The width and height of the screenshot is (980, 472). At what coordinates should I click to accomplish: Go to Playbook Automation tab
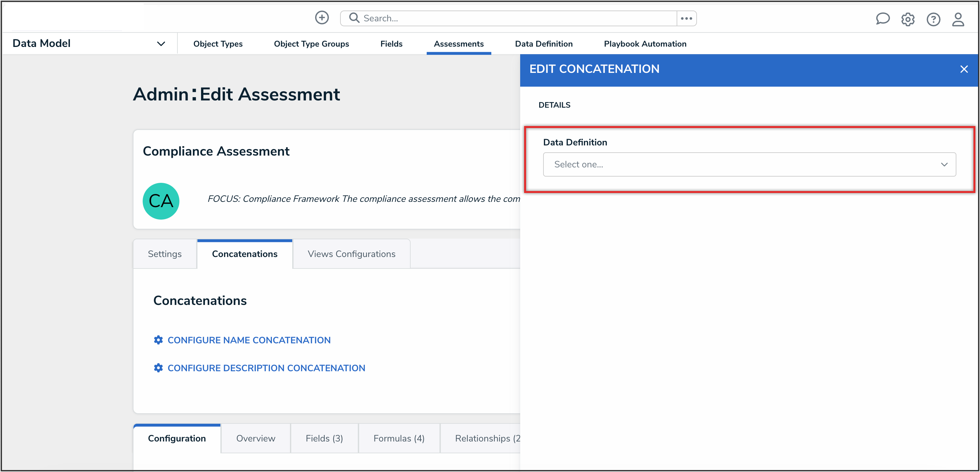pyautogui.click(x=645, y=44)
